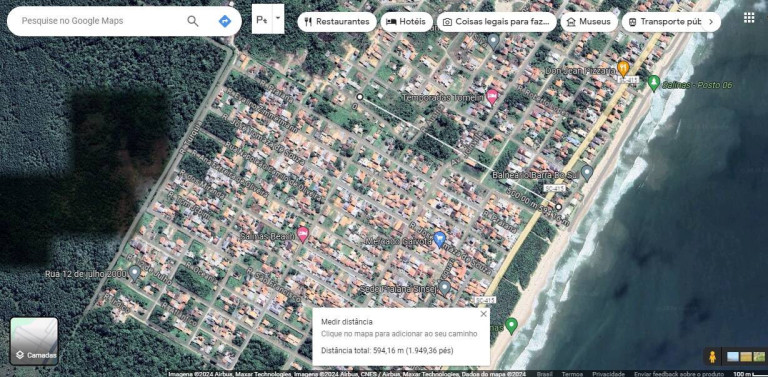Select Coisas legais para fazer chip
Viewport: 768px width, 377px height.
[497, 22]
